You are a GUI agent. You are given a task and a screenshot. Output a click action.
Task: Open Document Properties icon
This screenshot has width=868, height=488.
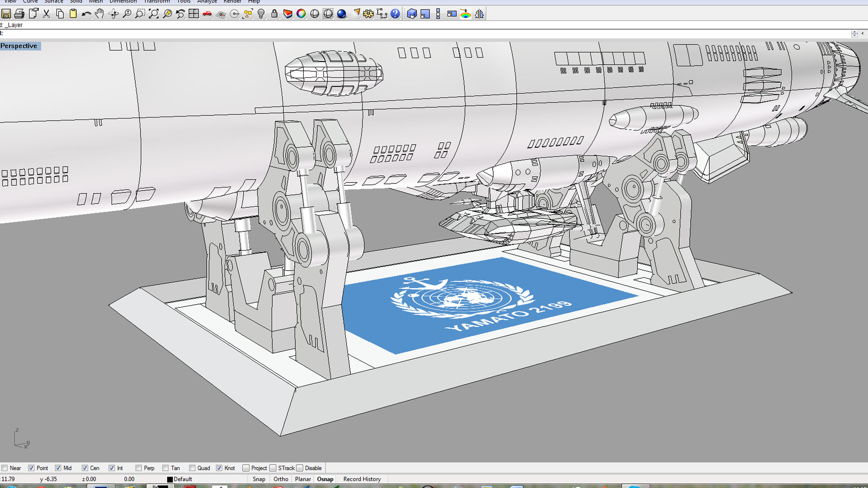[33, 14]
